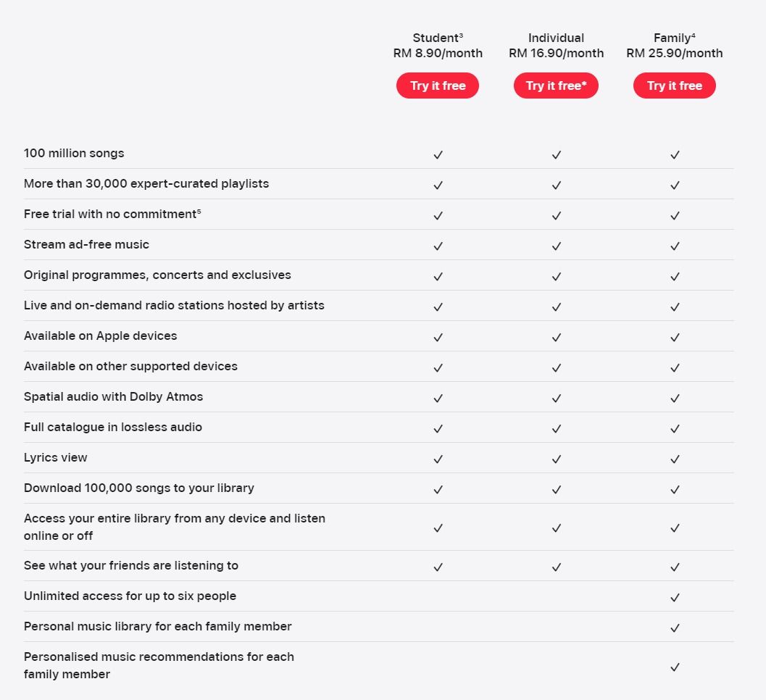Click Family checkmark for Original programmes, concerts and exclusives
Screen dimensions: 766x700
pos(675,277)
